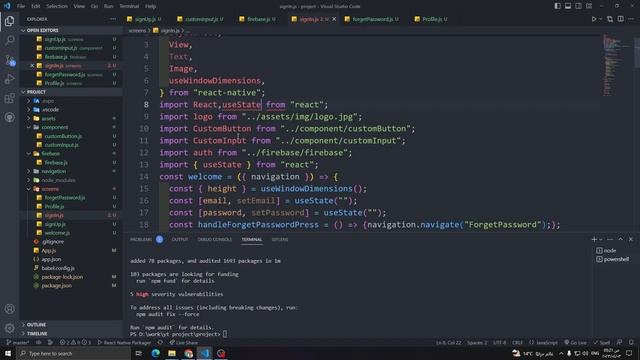
Task: Open Explorer panel more actions ellipsis
Action: pos(113,19)
